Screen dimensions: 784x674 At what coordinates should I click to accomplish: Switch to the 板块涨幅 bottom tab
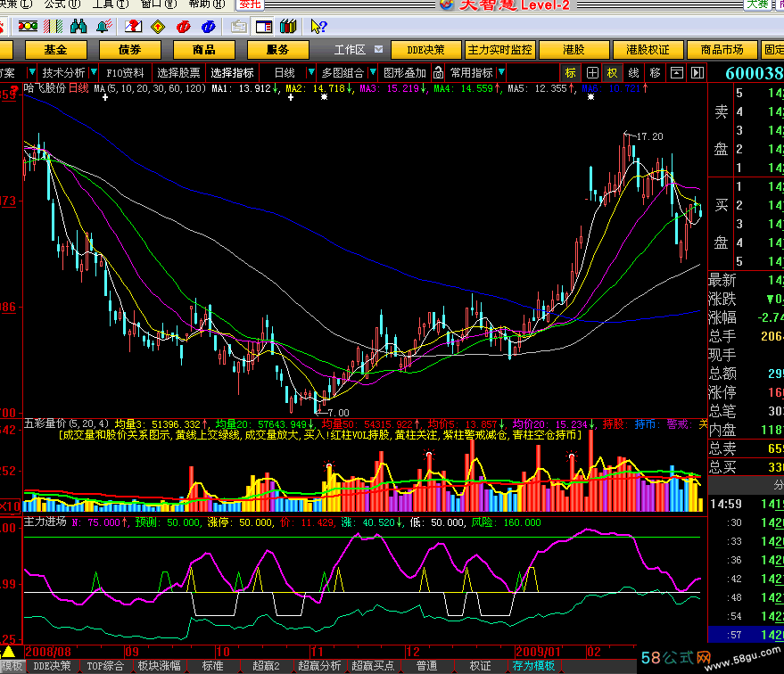(159, 666)
